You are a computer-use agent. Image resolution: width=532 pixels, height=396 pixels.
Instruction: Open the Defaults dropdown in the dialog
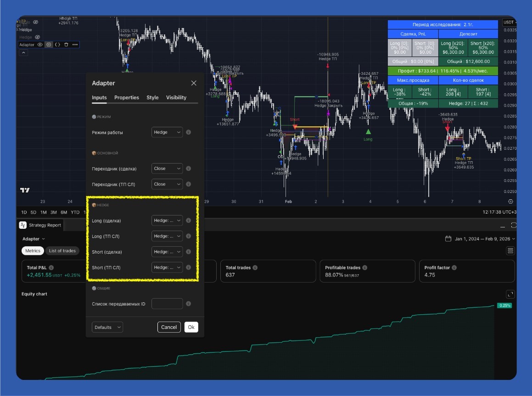click(x=107, y=327)
